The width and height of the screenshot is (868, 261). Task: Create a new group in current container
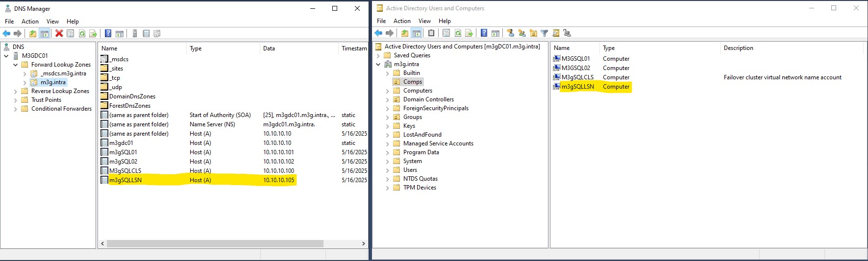522,33
